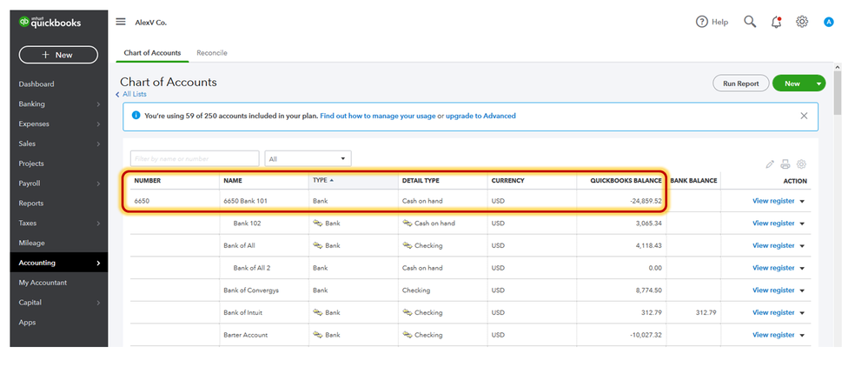
Task: Expand action dropdown for 6650 Bank 101
Action: pyautogui.click(x=803, y=201)
